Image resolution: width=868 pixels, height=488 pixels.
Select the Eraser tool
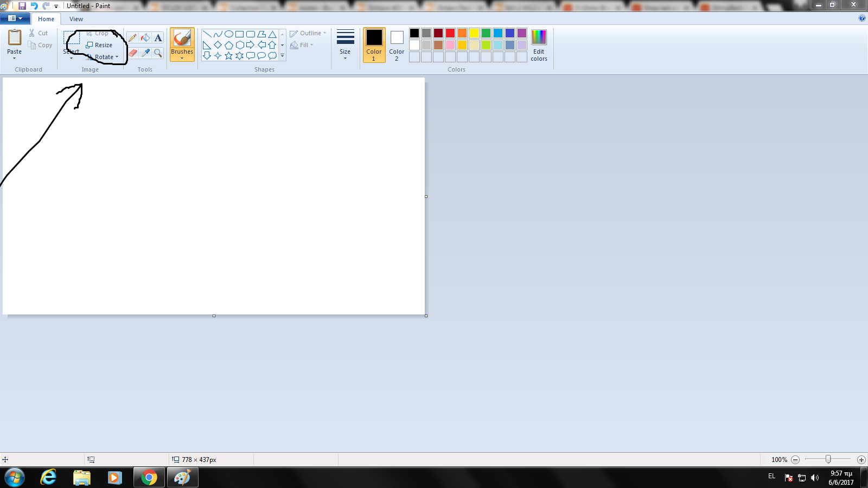pyautogui.click(x=132, y=53)
